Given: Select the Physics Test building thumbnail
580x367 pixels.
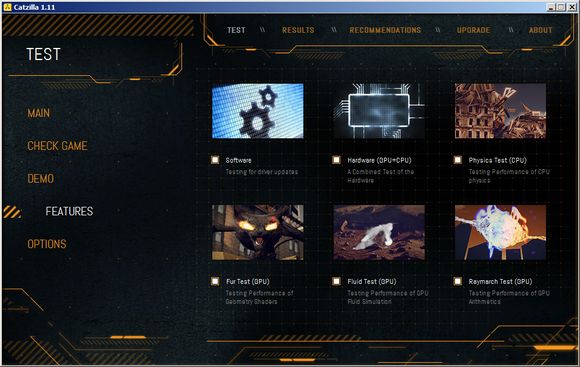Looking at the screenshot, I should pyautogui.click(x=500, y=111).
